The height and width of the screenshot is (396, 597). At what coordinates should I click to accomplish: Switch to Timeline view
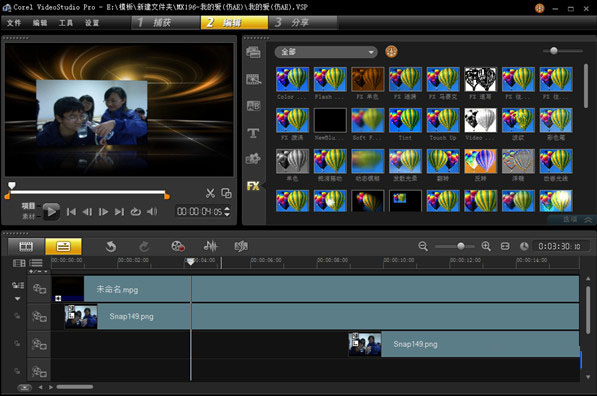tap(63, 246)
